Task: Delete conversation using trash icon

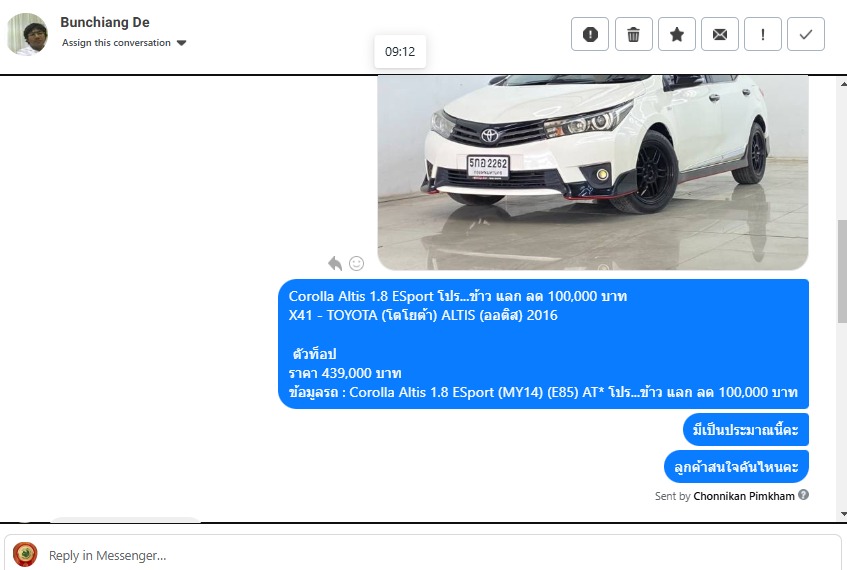Action: 634,34
